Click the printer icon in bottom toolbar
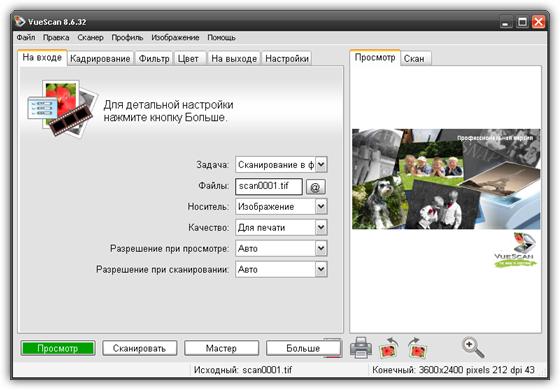560x390 pixels. coord(361,348)
